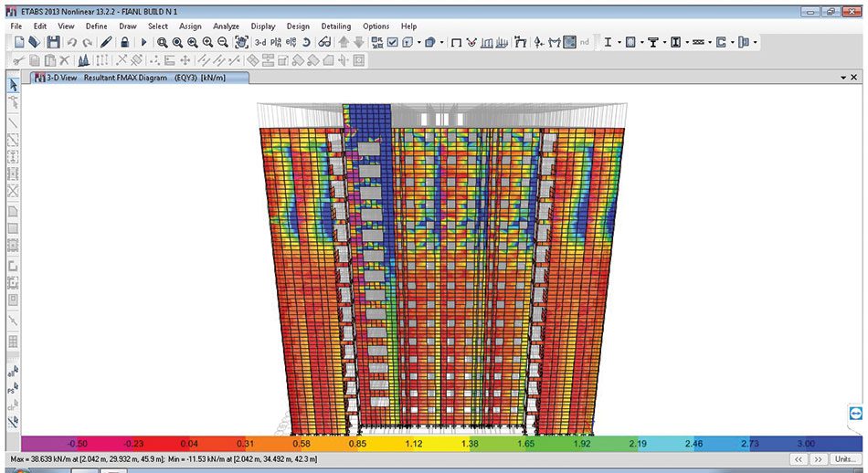Image resolution: width=868 pixels, height=473 pixels.
Task: Set Elevation view using the Elv icon
Action: [x=291, y=42]
